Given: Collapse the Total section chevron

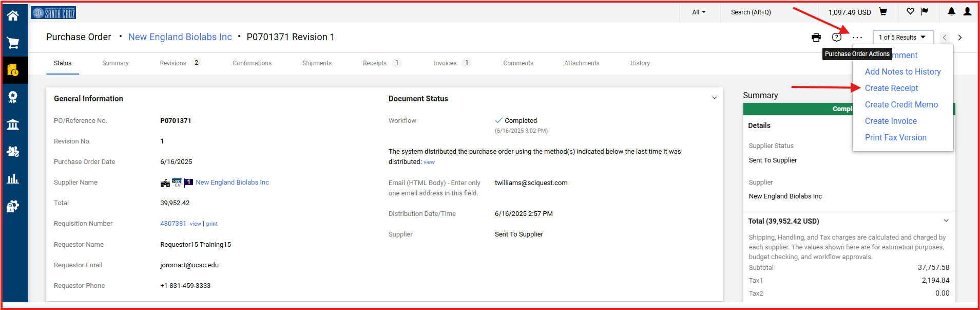Looking at the screenshot, I should [946, 221].
